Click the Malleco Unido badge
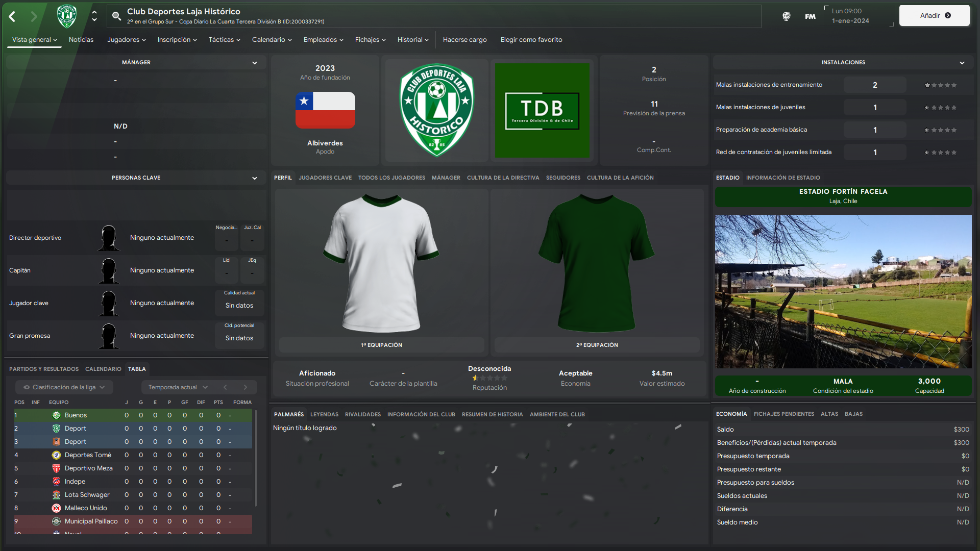This screenshot has width=980, height=551. [x=56, y=508]
